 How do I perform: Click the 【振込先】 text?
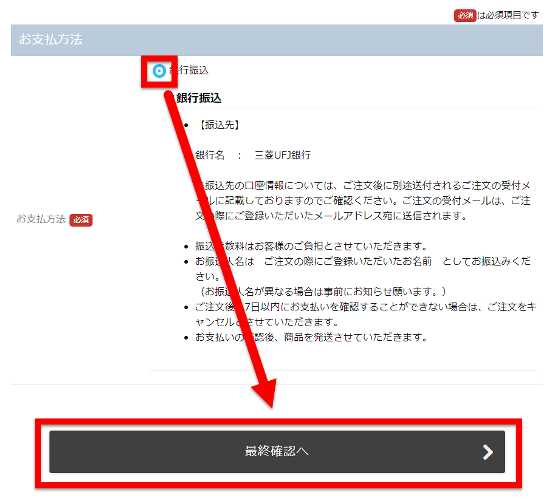pos(220,125)
